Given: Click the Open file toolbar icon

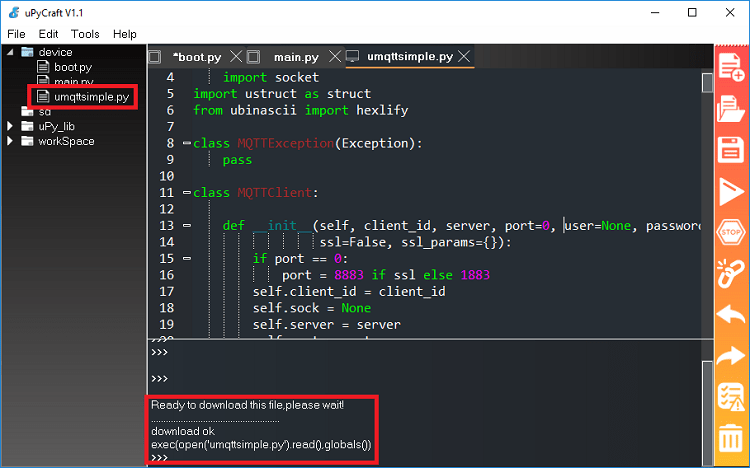Looking at the screenshot, I should (x=731, y=108).
